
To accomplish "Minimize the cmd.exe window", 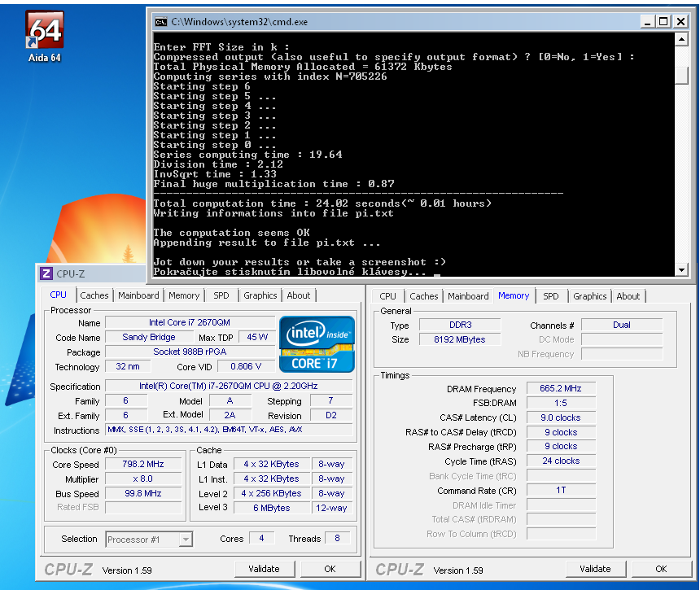I will (647, 21).
